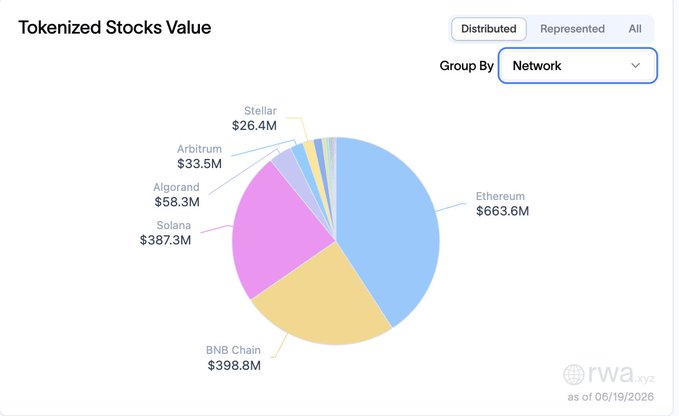
Task: Open the Group By Network dropdown
Action: pyautogui.click(x=578, y=66)
